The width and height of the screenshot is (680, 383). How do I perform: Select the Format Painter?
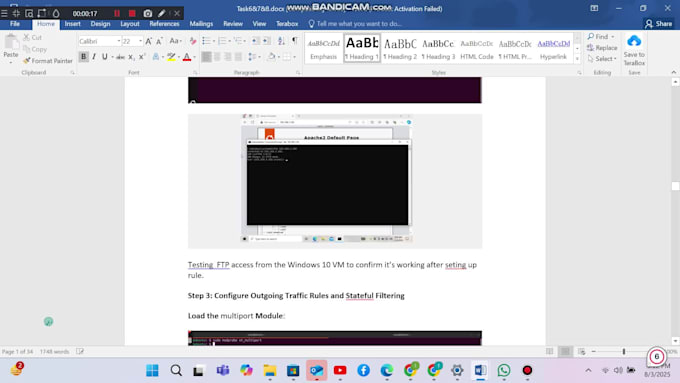pyautogui.click(x=48, y=61)
